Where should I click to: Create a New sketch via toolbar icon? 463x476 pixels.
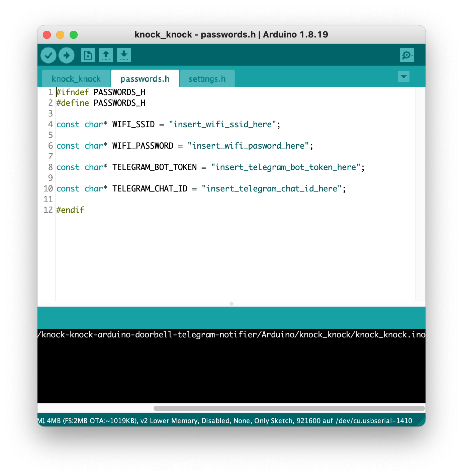tap(88, 55)
